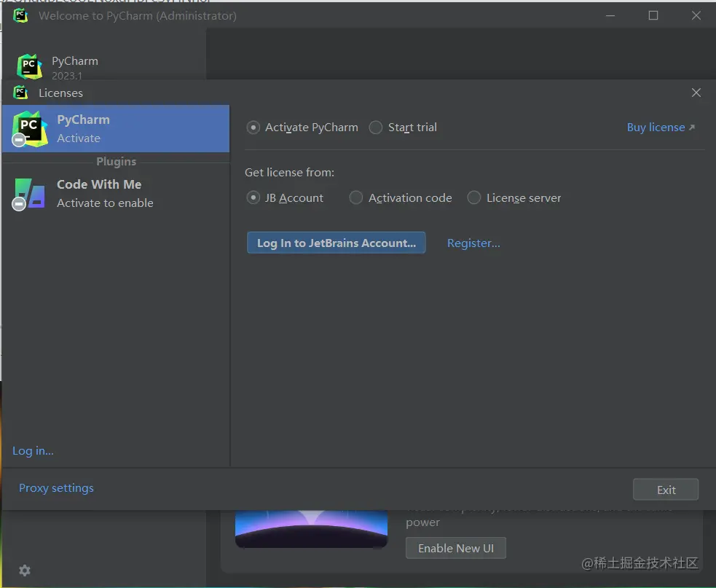Click Enable New UI in Welcome window
716x588 pixels.
tap(456, 548)
